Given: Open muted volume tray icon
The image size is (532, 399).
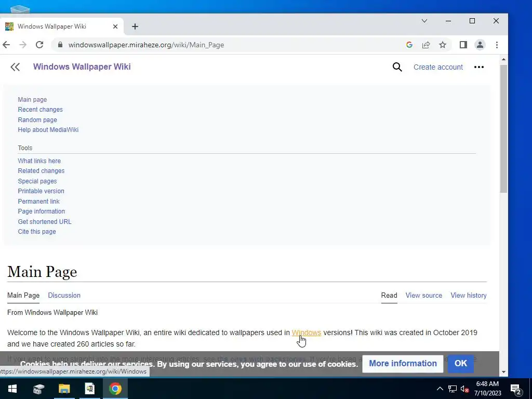Looking at the screenshot, I should [x=464, y=389].
